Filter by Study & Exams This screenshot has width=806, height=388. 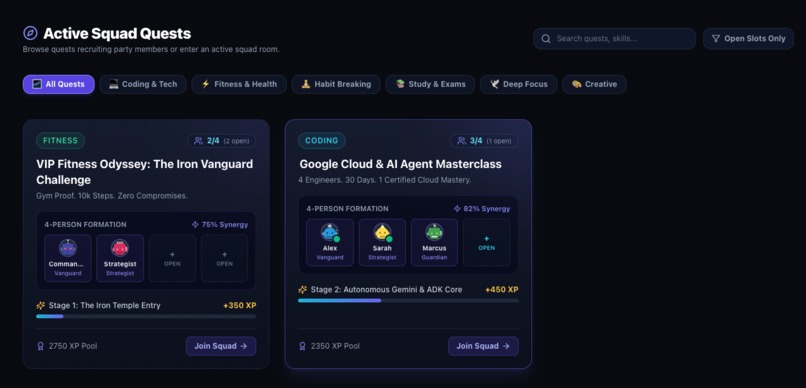click(x=430, y=84)
